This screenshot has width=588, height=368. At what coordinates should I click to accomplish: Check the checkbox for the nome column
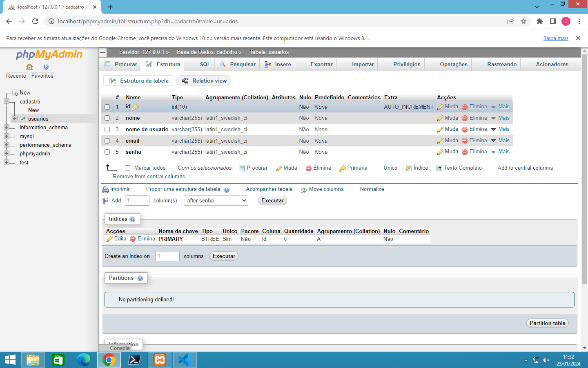[107, 118]
